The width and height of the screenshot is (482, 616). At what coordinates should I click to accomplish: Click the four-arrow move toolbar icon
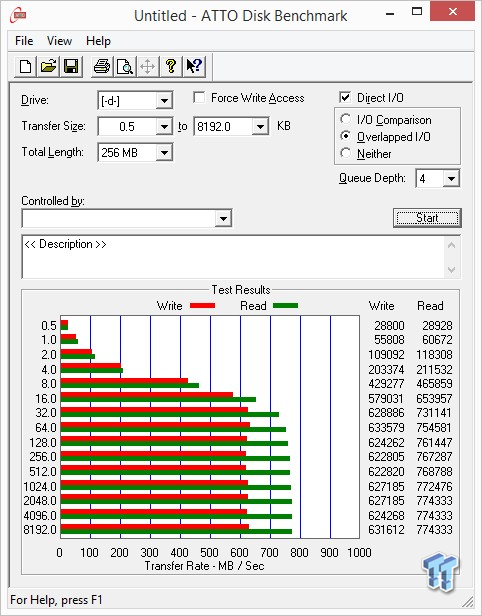pos(148,66)
